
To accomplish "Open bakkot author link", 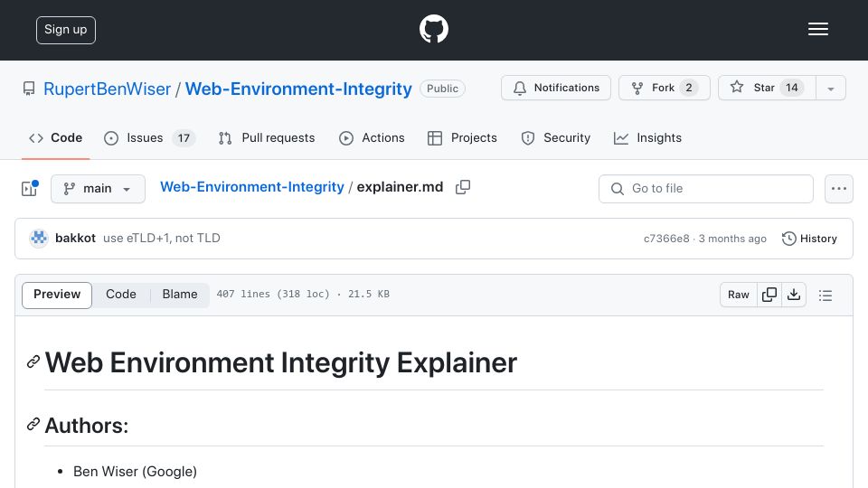I will tap(75, 238).
